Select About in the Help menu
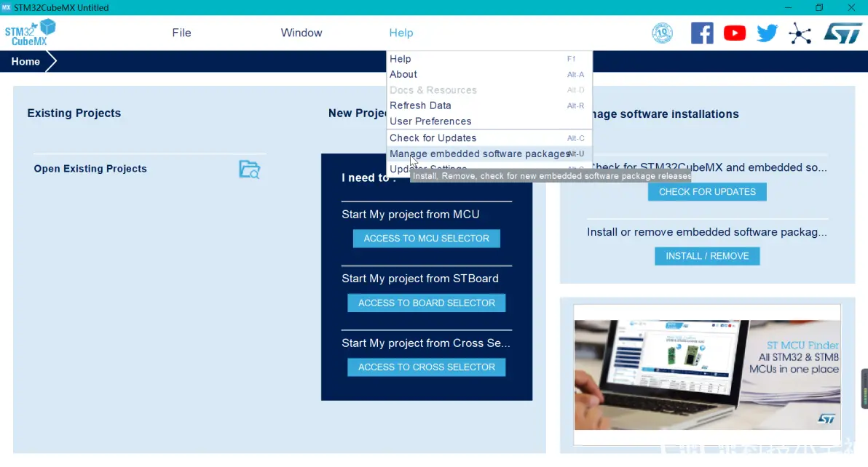The height and width of the screenshot is (467, 868). 489,74
